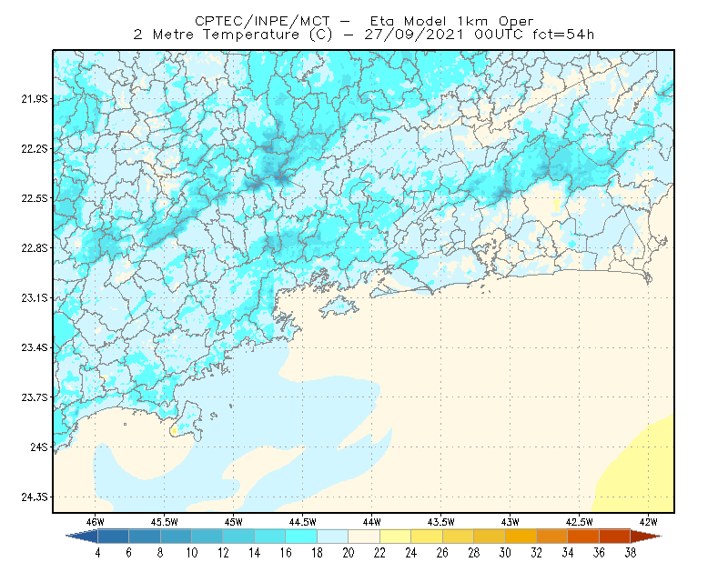Click the left arrow end of colorbar

82,537
